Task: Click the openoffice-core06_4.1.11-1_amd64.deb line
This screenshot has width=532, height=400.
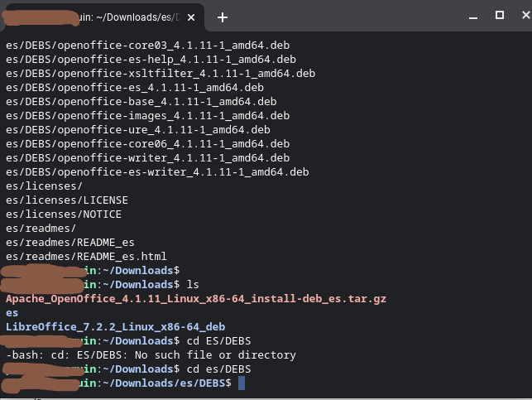Action: tap(147, 144)
